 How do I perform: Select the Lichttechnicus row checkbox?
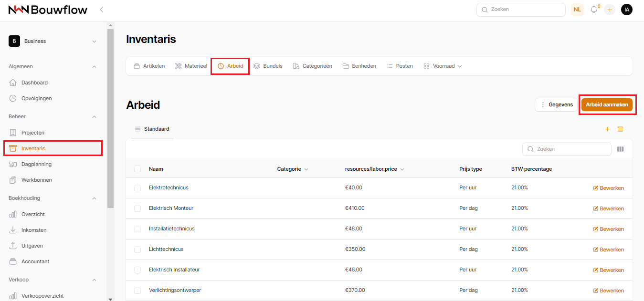(137, 249)
